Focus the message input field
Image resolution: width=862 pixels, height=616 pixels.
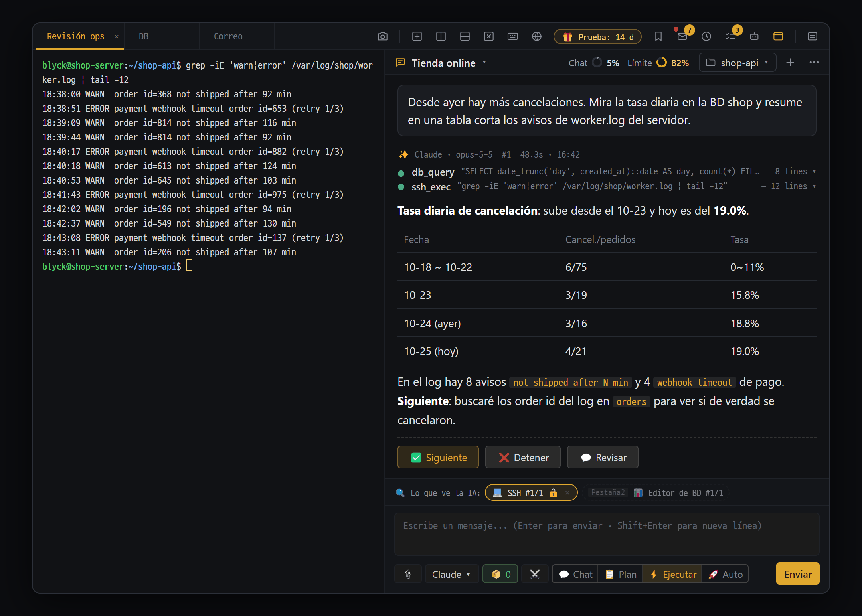coord(607,534)
